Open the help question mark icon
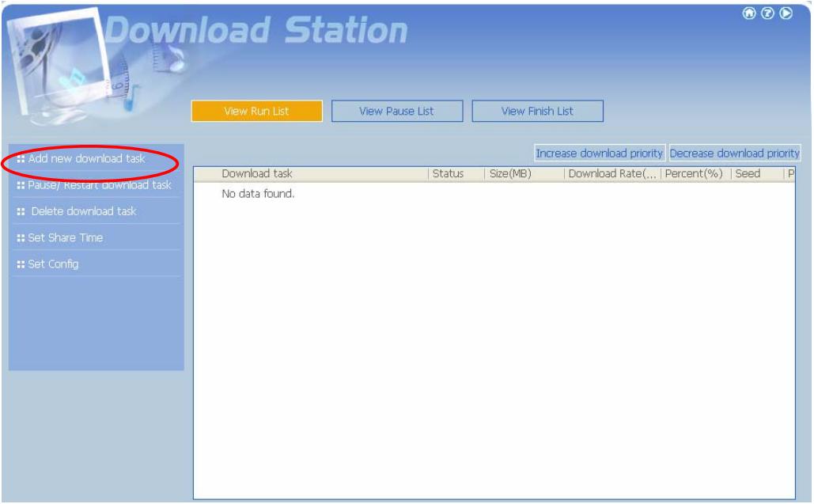The height and width of the screenshot is (504, 814). tap(767, 13)
